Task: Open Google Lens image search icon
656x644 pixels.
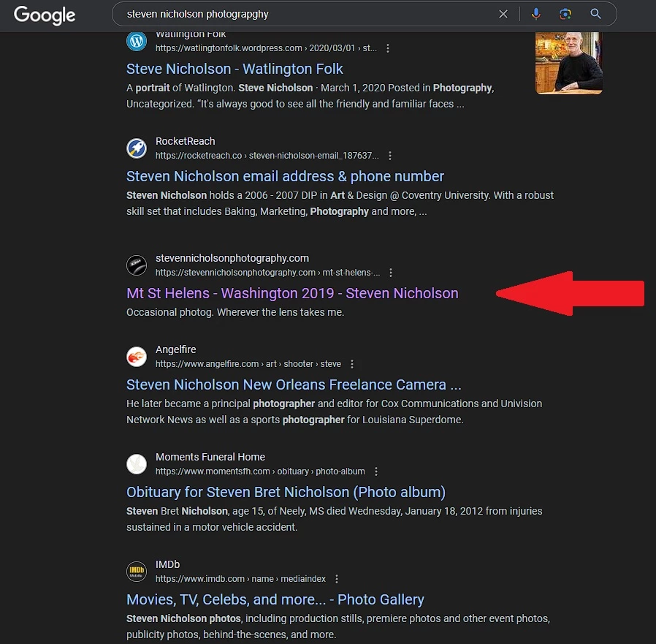Action: (565, 14)
